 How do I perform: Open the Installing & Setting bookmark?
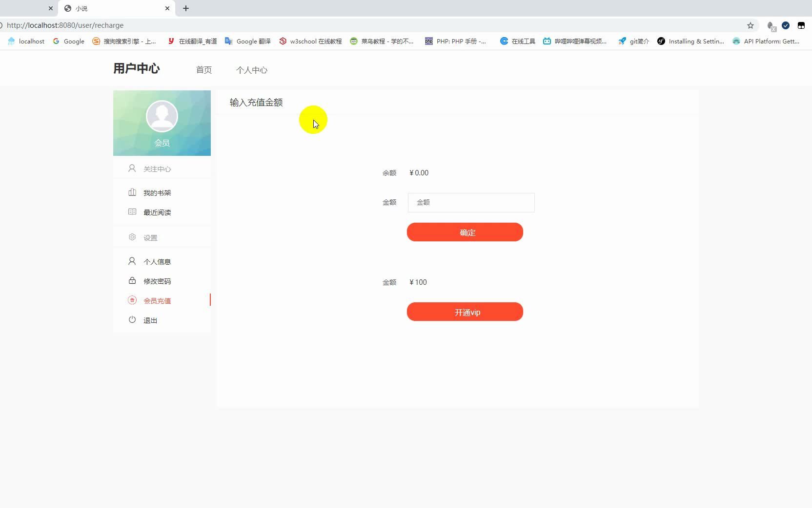tap(690, 41)
